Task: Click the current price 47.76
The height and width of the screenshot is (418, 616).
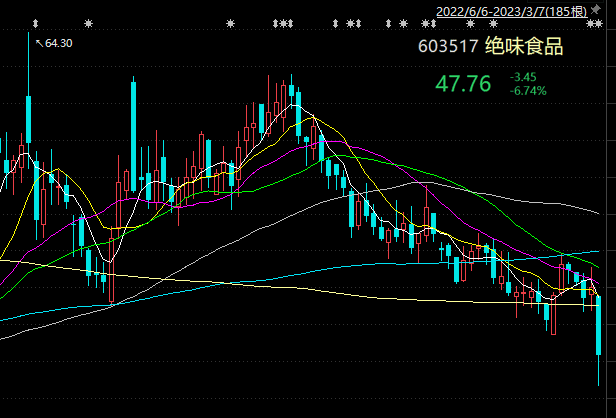Action: coord(463,84)
